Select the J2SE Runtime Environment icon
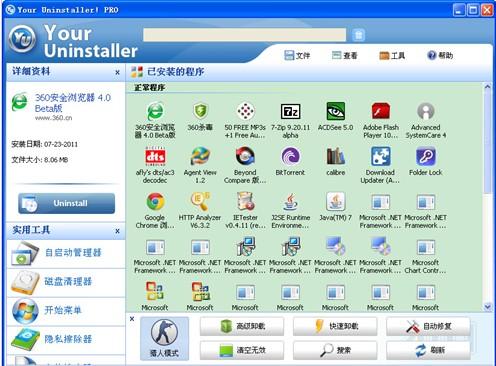Image resolution: width=496 pixels, height=366 pixels. (x=290, y=201)
